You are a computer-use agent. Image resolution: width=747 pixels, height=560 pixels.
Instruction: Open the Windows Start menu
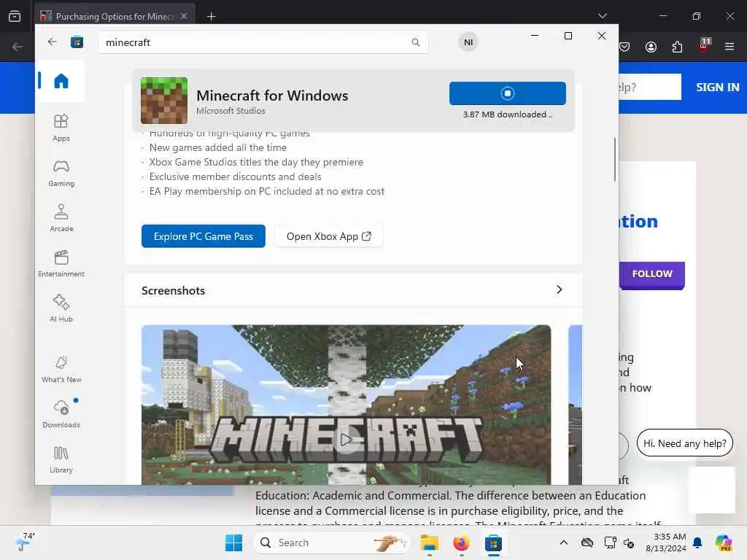(234, 542)
